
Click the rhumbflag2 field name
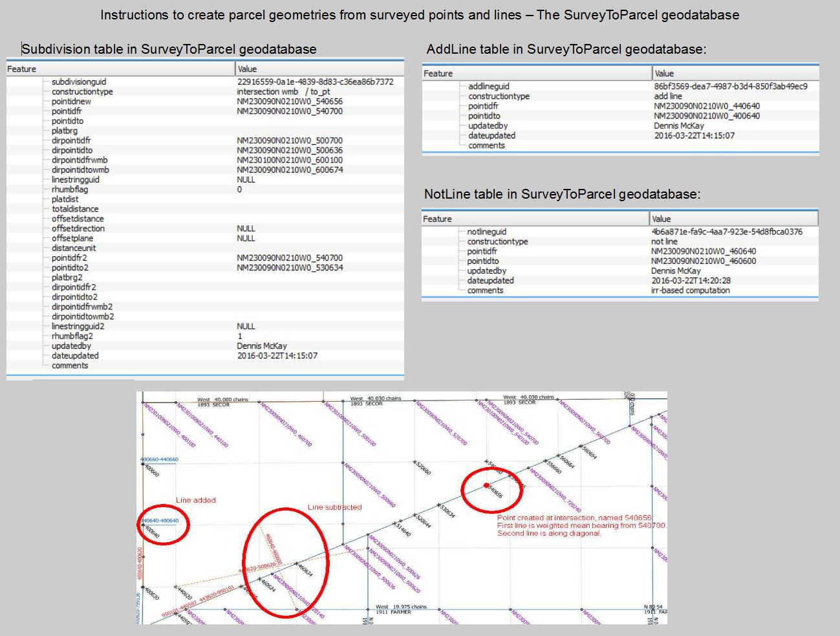[x=72, y=336]
